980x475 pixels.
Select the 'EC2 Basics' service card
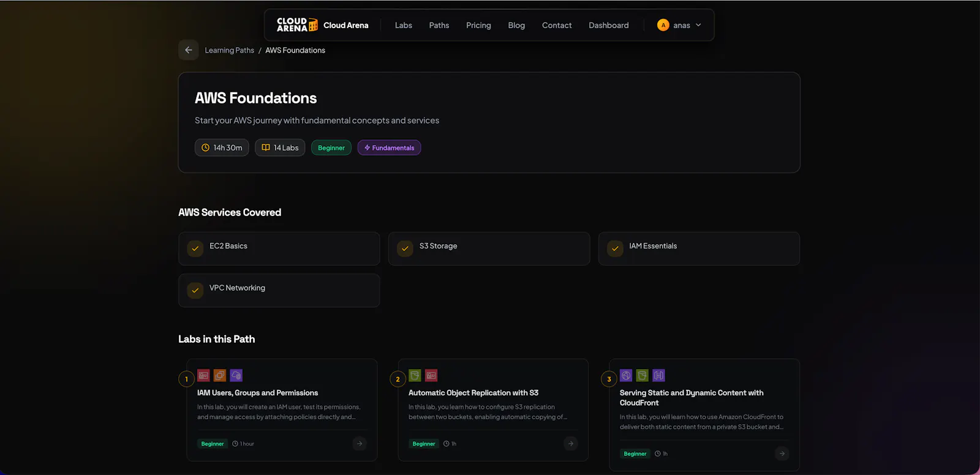[x=279, y=249]
